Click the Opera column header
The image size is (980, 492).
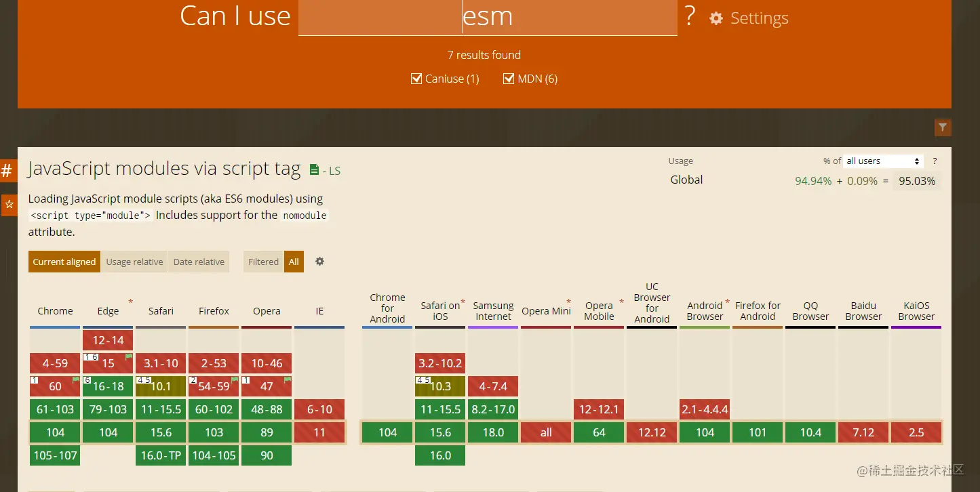(267, 311)
